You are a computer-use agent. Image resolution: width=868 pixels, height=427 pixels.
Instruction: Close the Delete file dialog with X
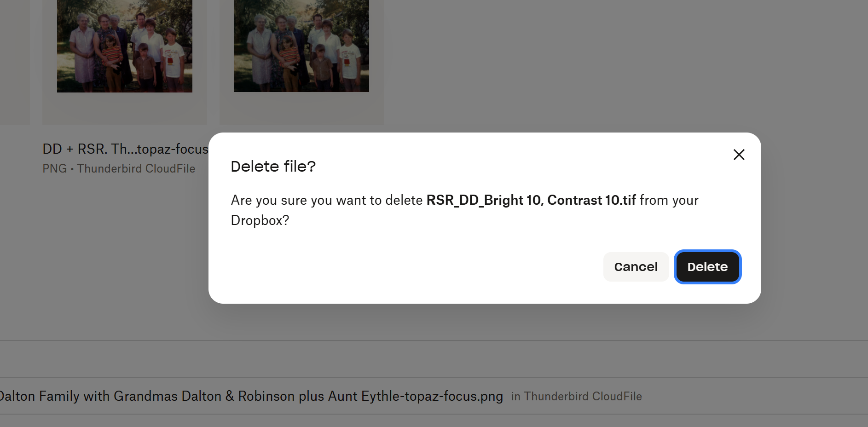pos(739,155)
